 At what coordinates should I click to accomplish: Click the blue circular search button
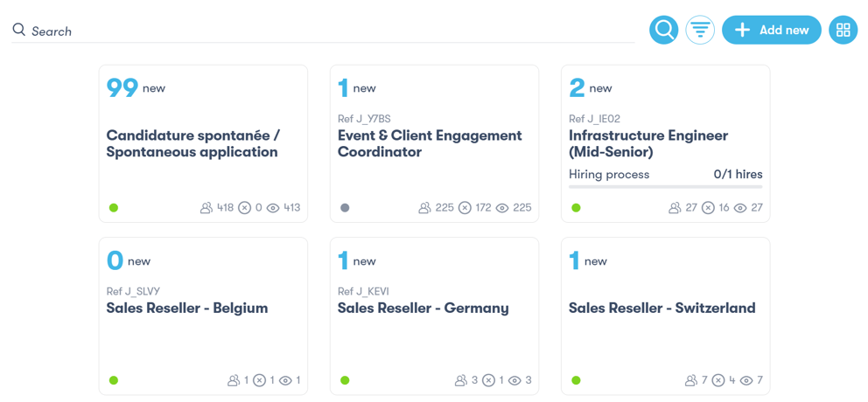click(x=663, y=31)
